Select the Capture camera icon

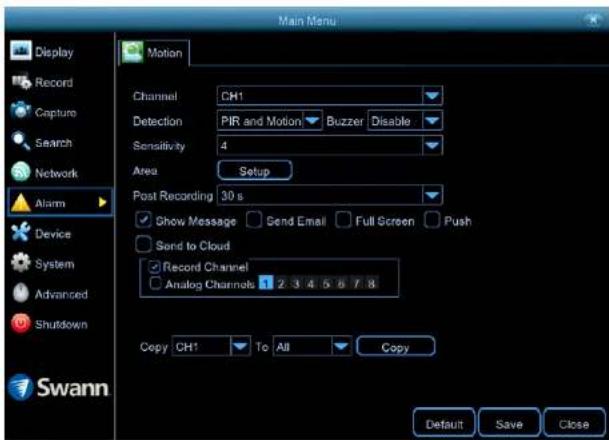(21, 111)
